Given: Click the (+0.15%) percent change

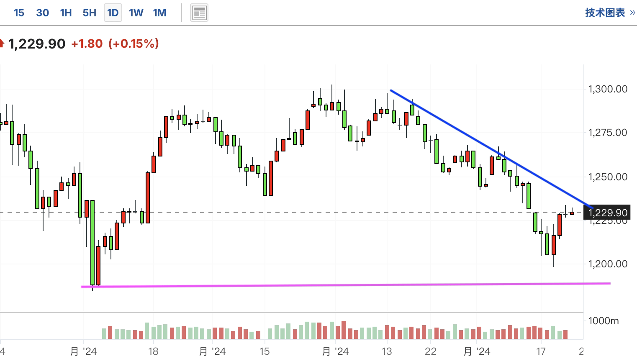Looking at the screenshot, I should point(134,44).
